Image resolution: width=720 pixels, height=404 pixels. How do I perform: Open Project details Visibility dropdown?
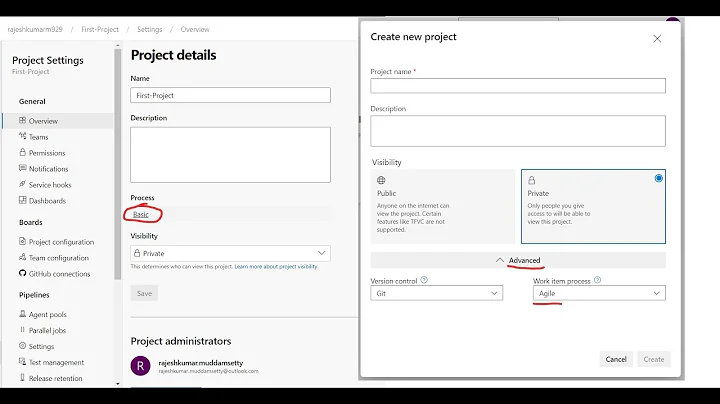tap(230, 253)
